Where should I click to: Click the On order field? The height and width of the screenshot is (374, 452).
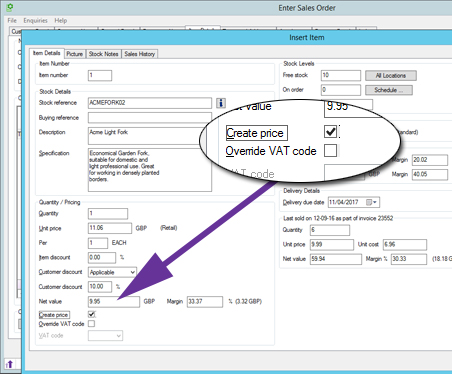coord(341,90)
